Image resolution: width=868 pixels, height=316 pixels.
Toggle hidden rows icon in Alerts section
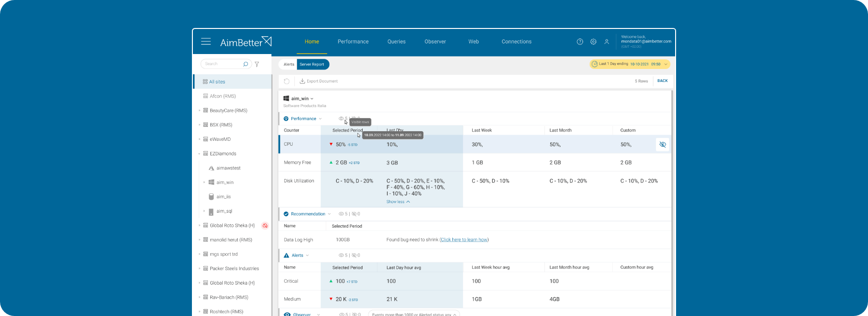[354, 255]
